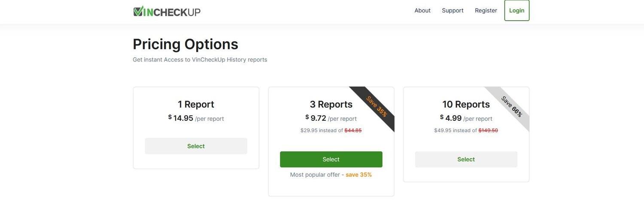The width and height of the screenshot is (644, 215).
Task: Click the crossed-out $149.50 price
Action: pyautogui.click(x=488, y=130)
